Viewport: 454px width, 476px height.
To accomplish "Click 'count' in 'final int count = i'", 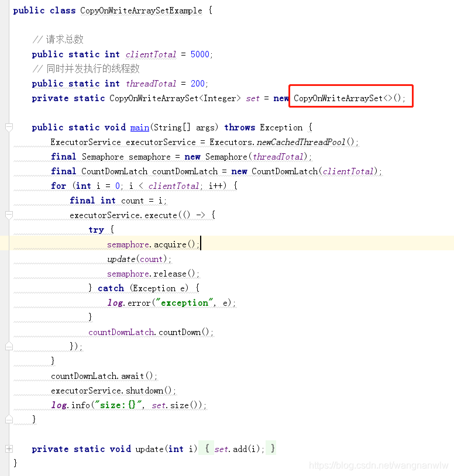I will pyautogui.click(x=132, y=201).
